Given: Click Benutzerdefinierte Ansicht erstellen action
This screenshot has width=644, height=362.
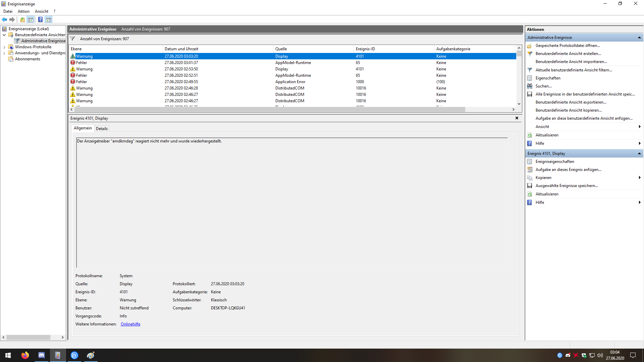Looking at the screenshot, I should pyautogui.click(x=568, y=54).
